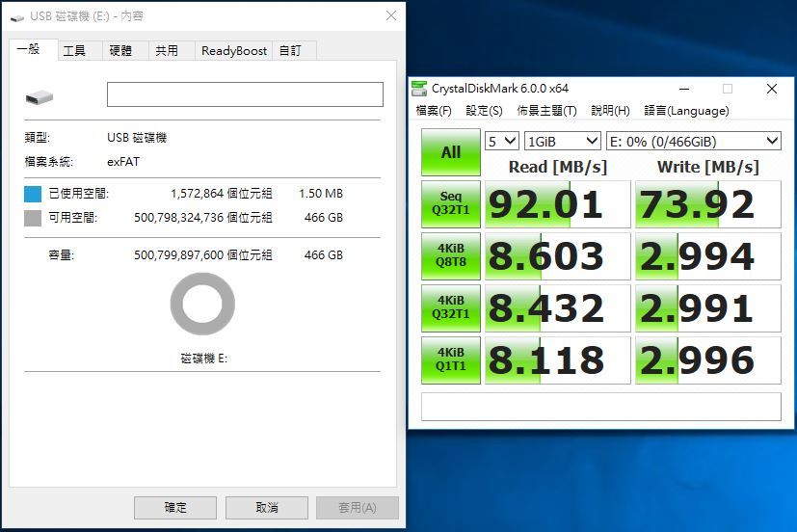Start the 4KiB Q1T1 test
Screen dimensions: 797x532
(451, 359)
